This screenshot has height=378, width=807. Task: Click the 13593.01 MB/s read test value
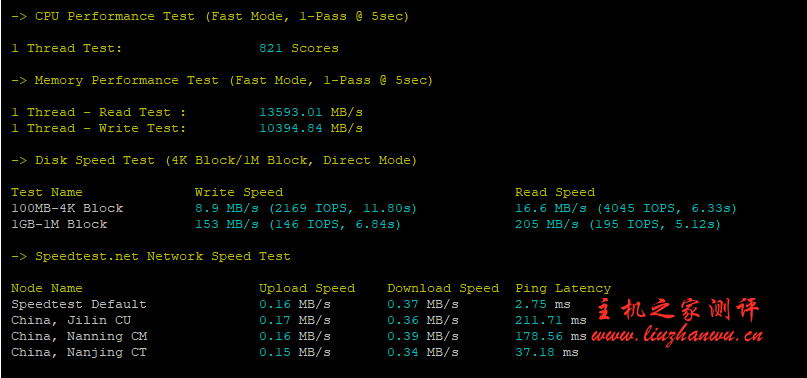pyautogui.click(x=311, y=112)
